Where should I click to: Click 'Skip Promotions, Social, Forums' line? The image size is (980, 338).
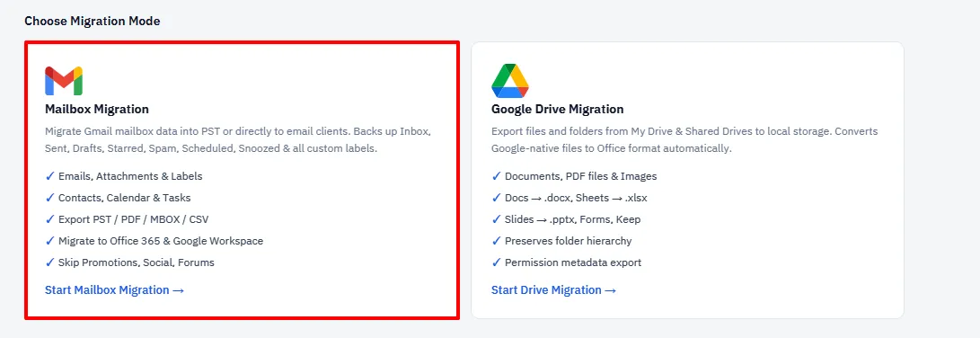[130, 262]
